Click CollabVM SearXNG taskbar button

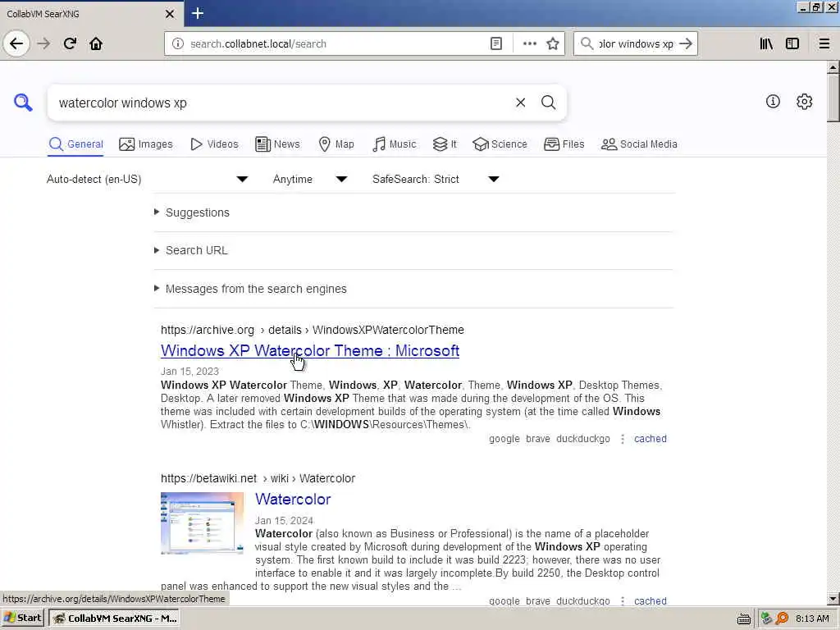pos(114,619)
